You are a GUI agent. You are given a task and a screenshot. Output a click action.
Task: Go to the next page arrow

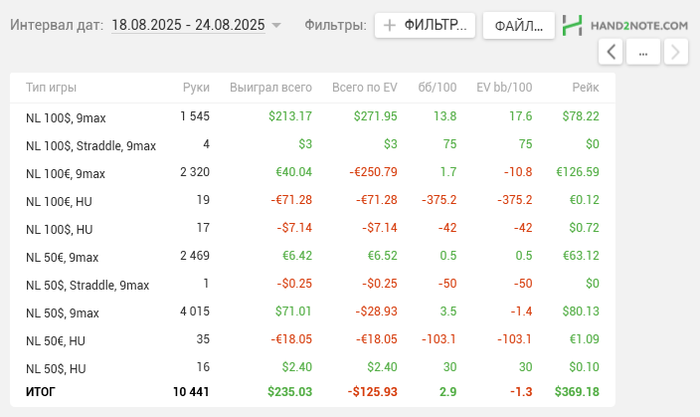675,51
